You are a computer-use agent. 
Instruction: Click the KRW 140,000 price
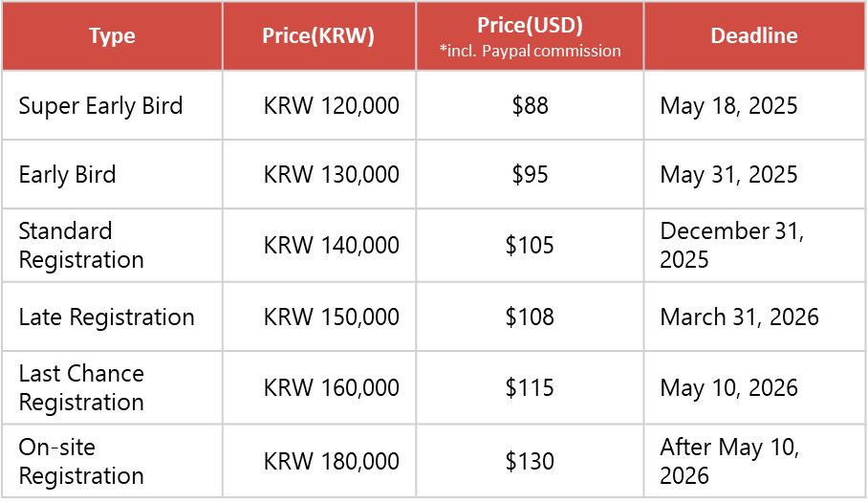(x=332, y=246)
